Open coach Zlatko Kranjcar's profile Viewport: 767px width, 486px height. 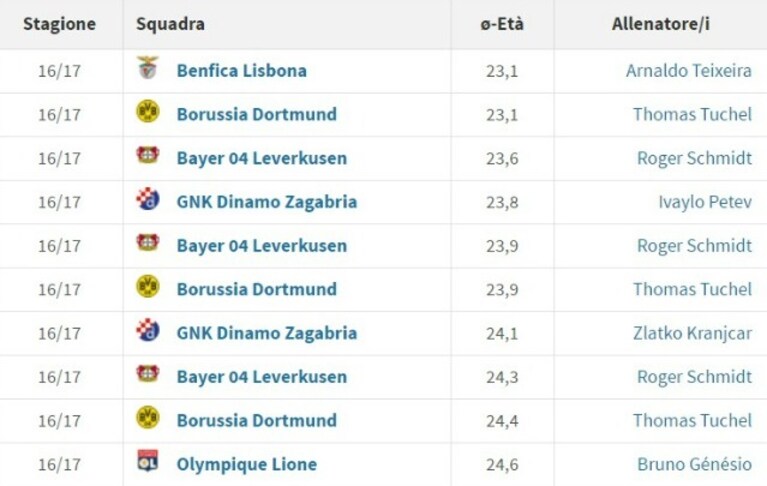pyautogui.click(x=693, y=333)
